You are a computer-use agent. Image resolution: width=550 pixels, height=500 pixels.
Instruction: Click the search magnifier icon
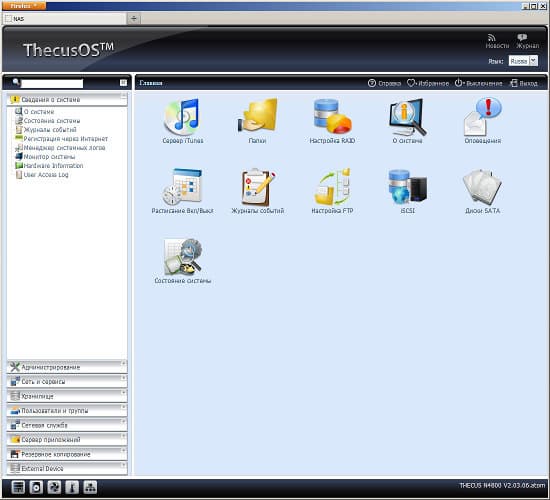15,82
